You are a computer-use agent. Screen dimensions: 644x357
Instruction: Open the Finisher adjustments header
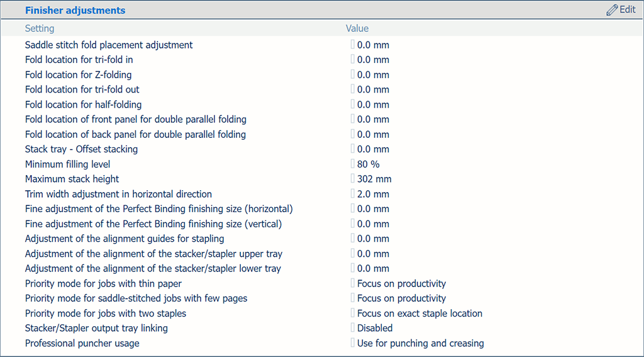(x=75, y=10)
